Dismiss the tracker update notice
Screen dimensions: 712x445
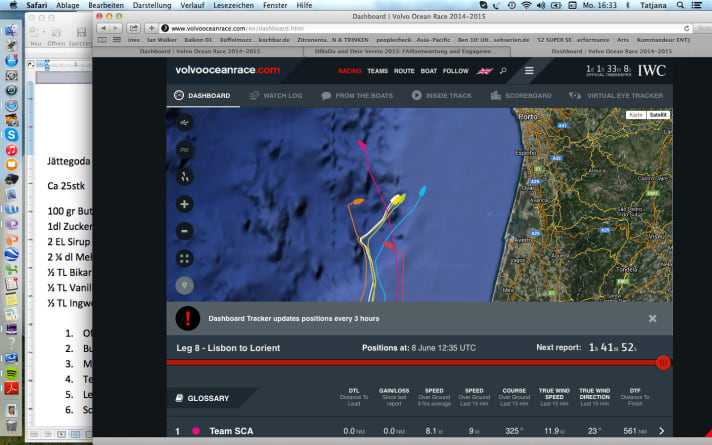click(x=653, y=318)
